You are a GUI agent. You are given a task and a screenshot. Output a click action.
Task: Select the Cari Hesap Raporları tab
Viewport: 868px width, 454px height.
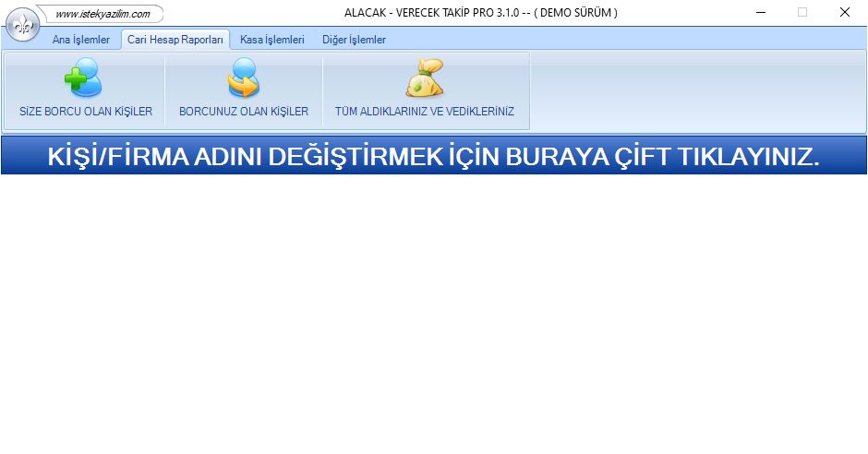175,40
